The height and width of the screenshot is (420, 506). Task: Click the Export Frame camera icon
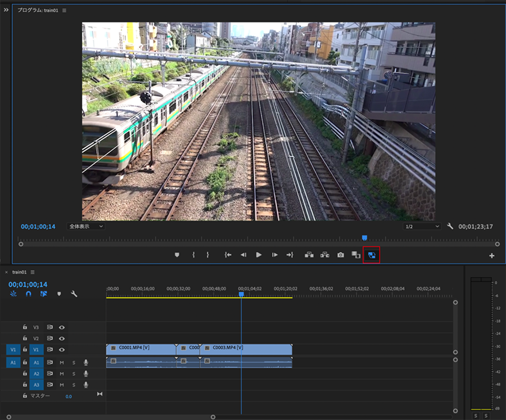pyautogui.click(x=340, y=255)
